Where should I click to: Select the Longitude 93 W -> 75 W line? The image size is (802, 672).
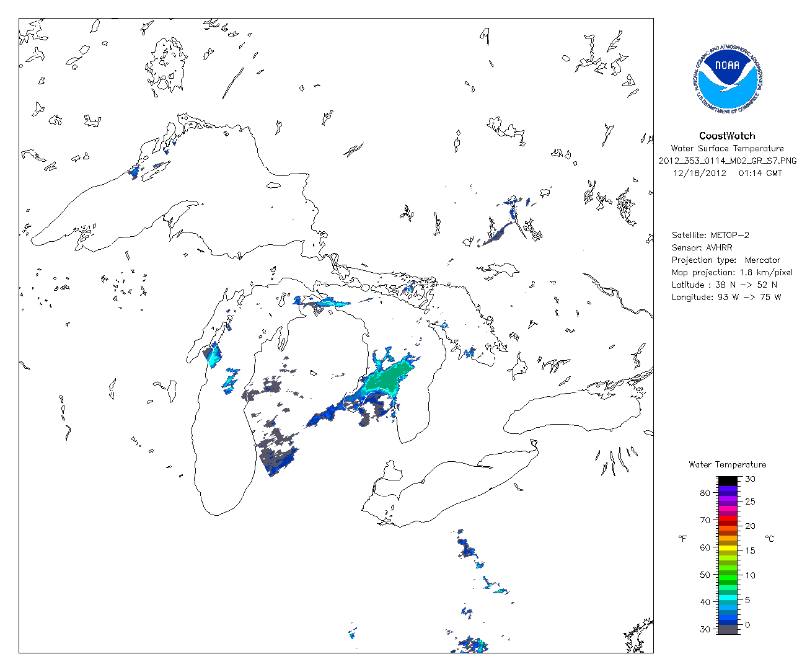coord(726,298)
